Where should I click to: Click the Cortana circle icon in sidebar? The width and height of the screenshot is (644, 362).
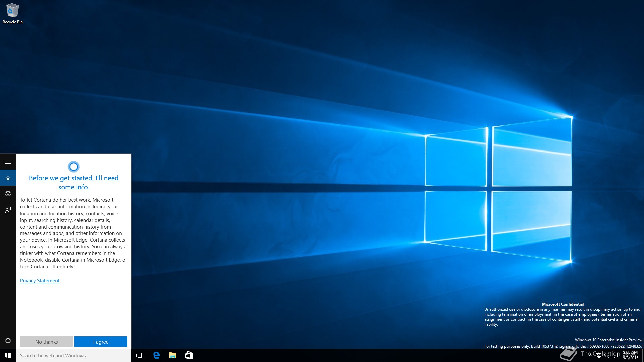(8, 341)
